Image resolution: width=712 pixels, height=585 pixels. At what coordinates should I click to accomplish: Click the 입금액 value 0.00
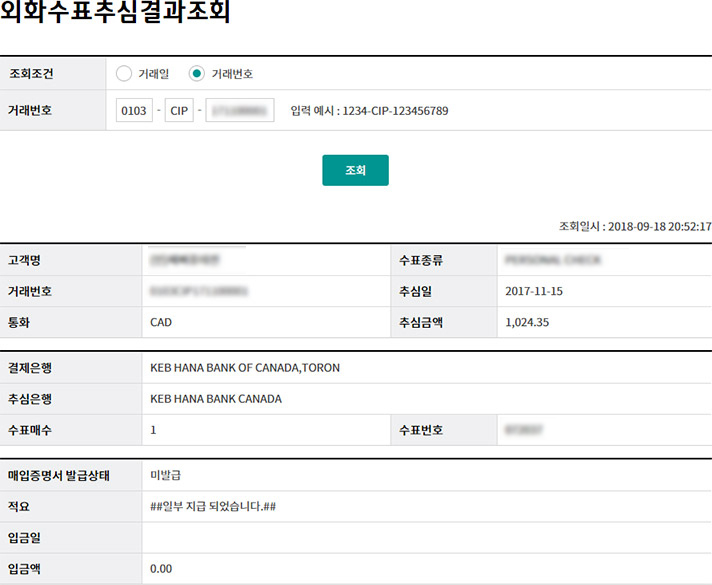tap(161, 569)
